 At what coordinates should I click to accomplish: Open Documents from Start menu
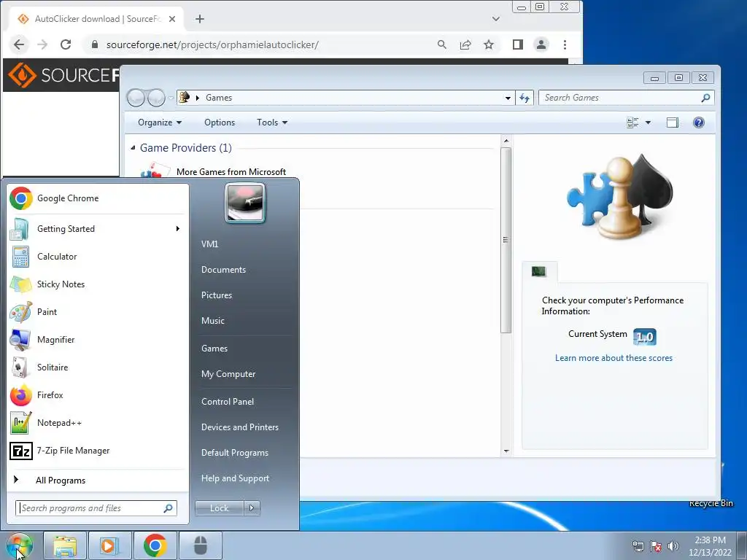[x=223, y=270]
